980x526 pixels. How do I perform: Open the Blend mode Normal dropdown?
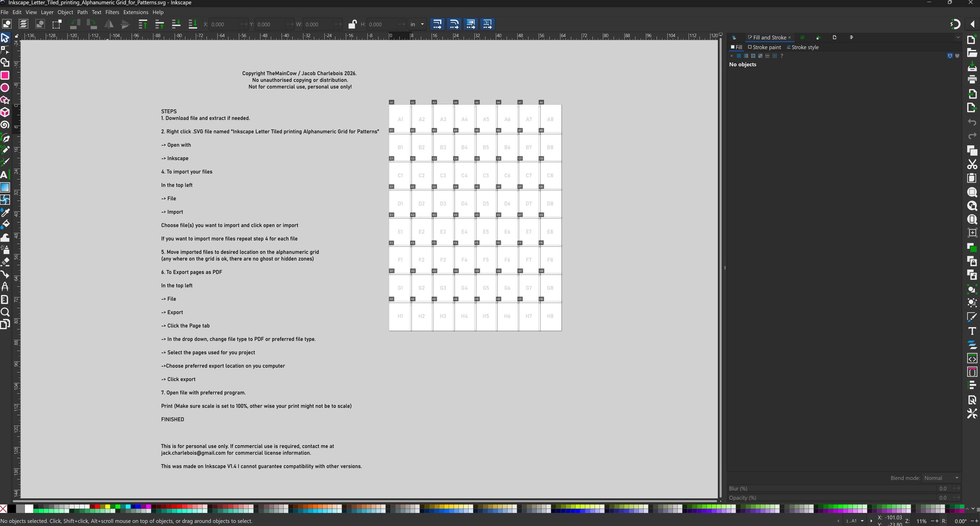[x=941, y=478]
